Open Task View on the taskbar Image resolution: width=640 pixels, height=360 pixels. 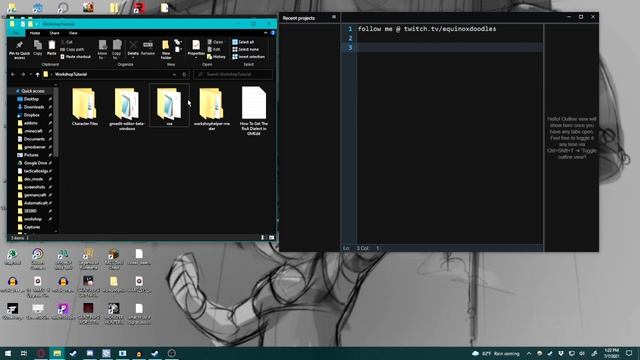[x=24, y=353]
